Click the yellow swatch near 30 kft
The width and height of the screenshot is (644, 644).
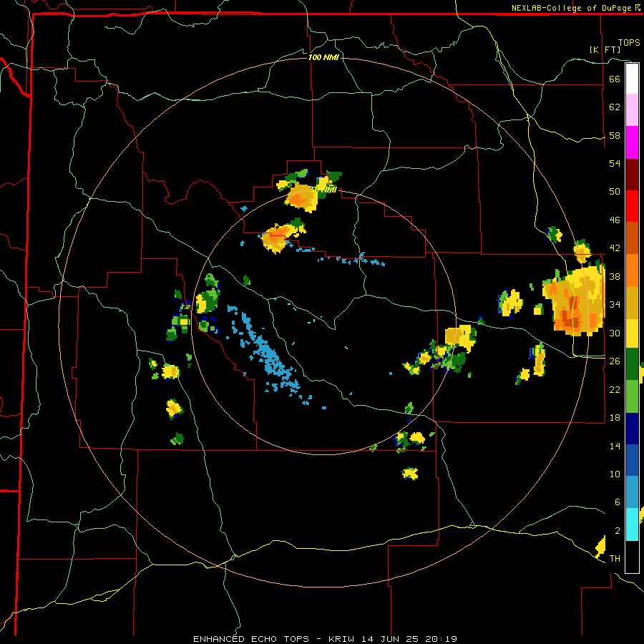[632, 333]
